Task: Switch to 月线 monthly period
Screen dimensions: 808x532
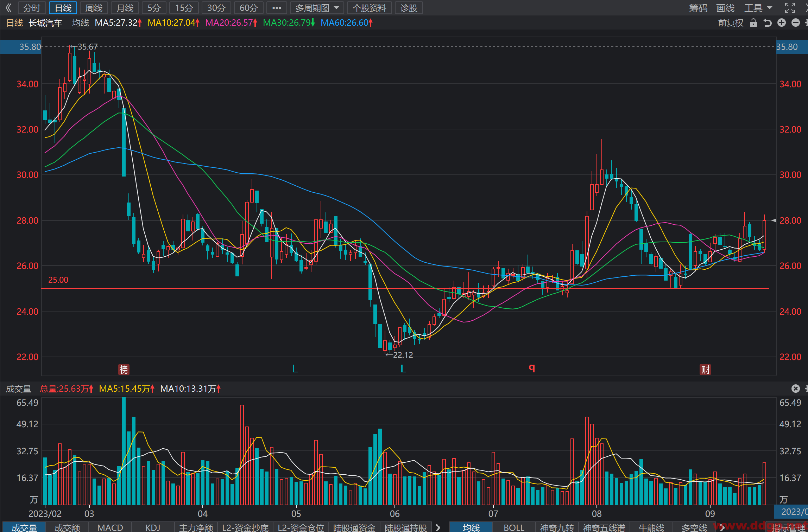Action: pos(125,8)
